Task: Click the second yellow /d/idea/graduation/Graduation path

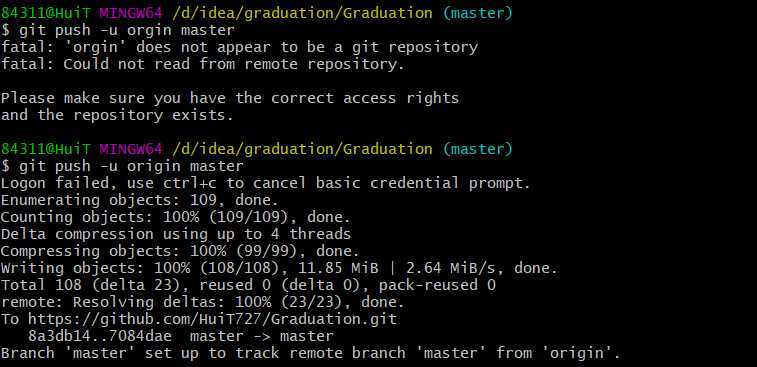Action: [x=302, y=149]
